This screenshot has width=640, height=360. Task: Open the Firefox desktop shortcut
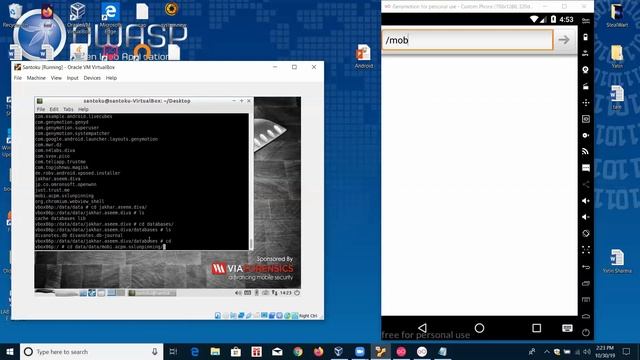point(47,16)
